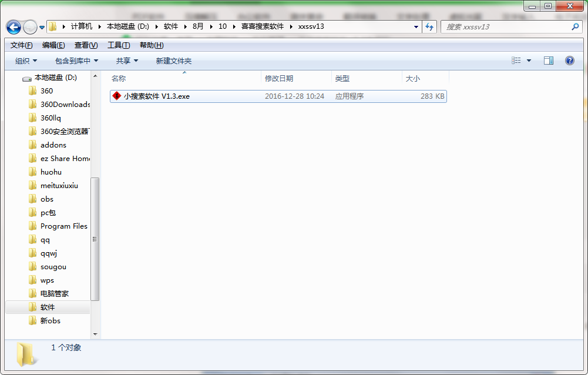
Task: Click the sougou folder icon in the tree
Action: 33,266
